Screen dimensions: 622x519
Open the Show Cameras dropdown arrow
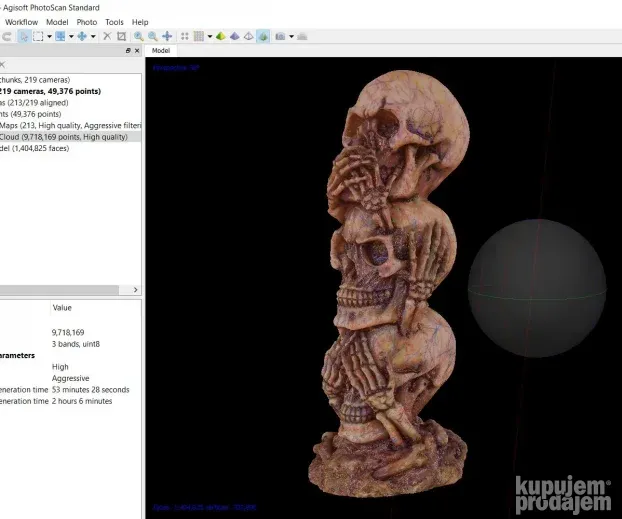[291, 37]
